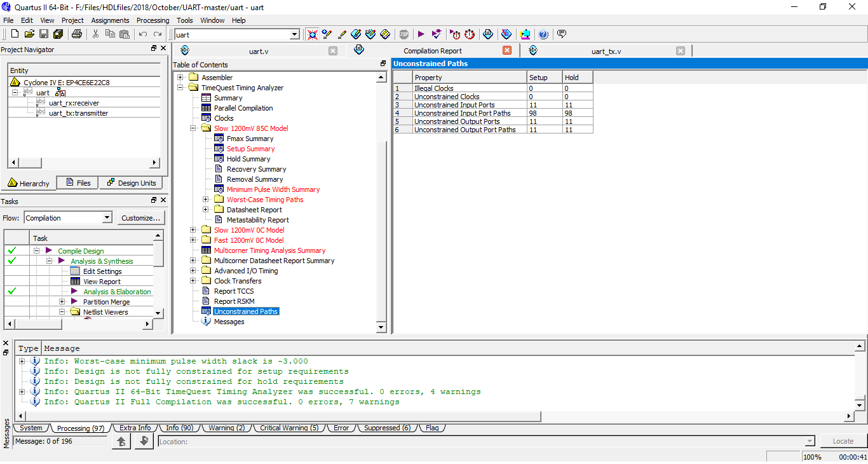Screen dimensions: 868x464
Task: Select the Critical Warning (5) messages tab
Action: click(x=289, y=428)
